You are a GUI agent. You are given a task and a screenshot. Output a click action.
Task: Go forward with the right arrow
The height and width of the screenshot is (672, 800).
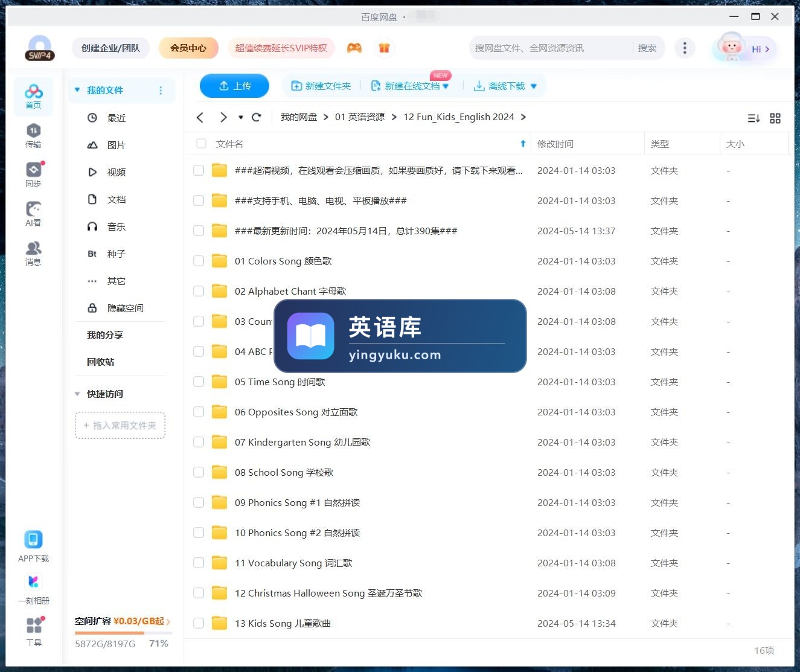click(x=223, y=117)
